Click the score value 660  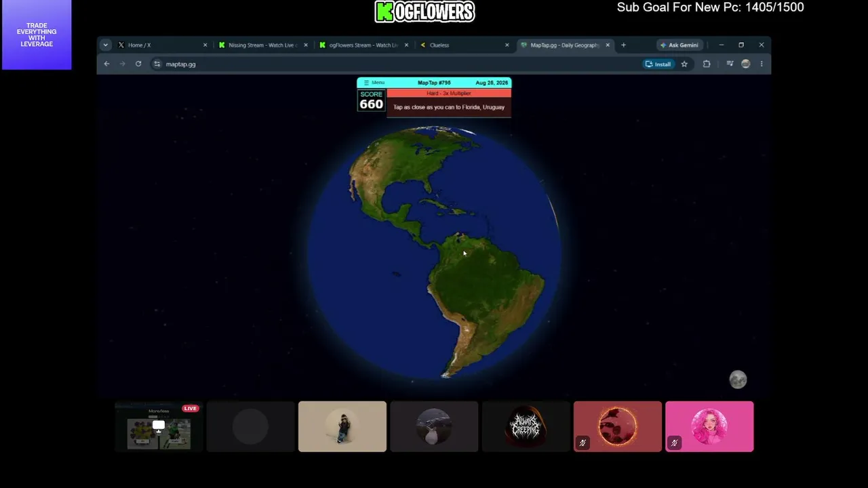pos(371,104)
